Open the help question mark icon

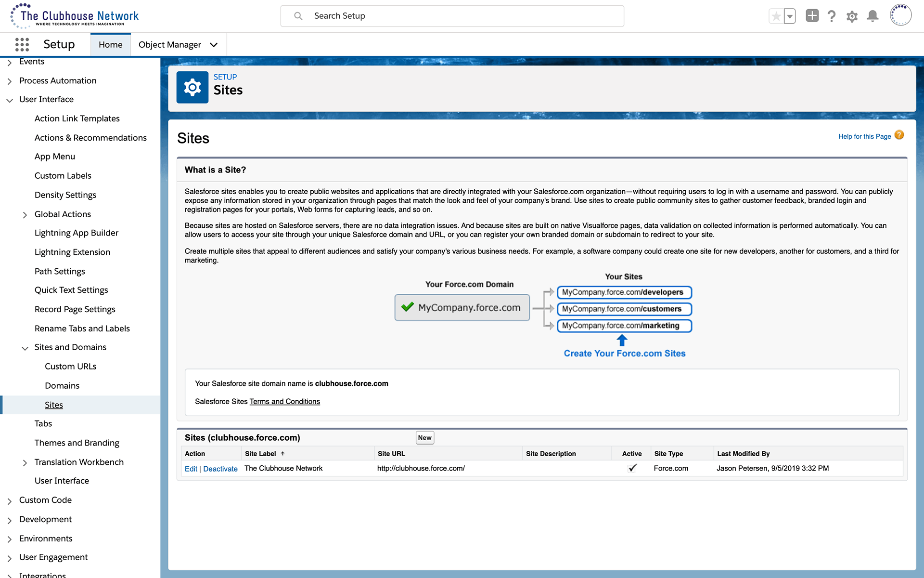pos(832,16)
